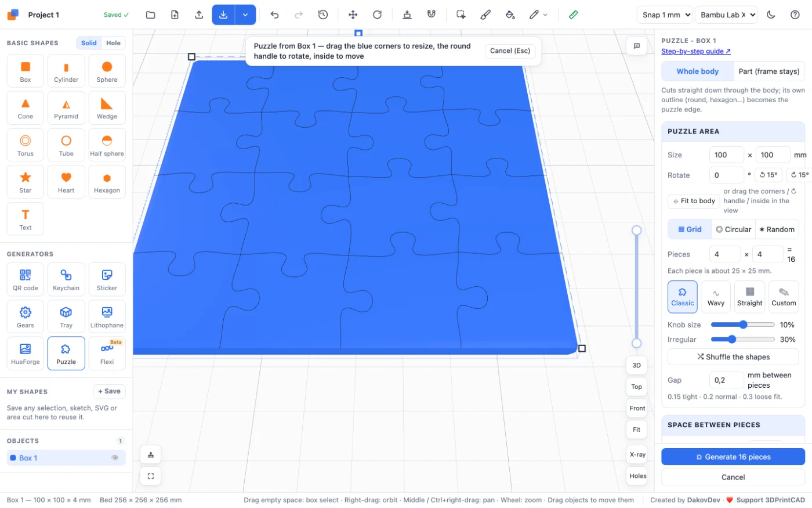Screen dimensions: 812x508
Task: Click the undo arrow in the toolbar
Action: point(275,15)
